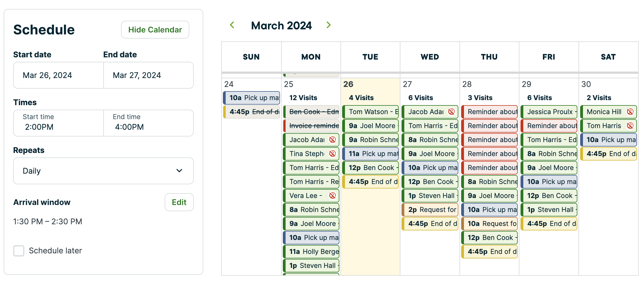Advance the calendar to April 2024
Image resolution: width=644 pixels, height=283 pixels.
329,25
